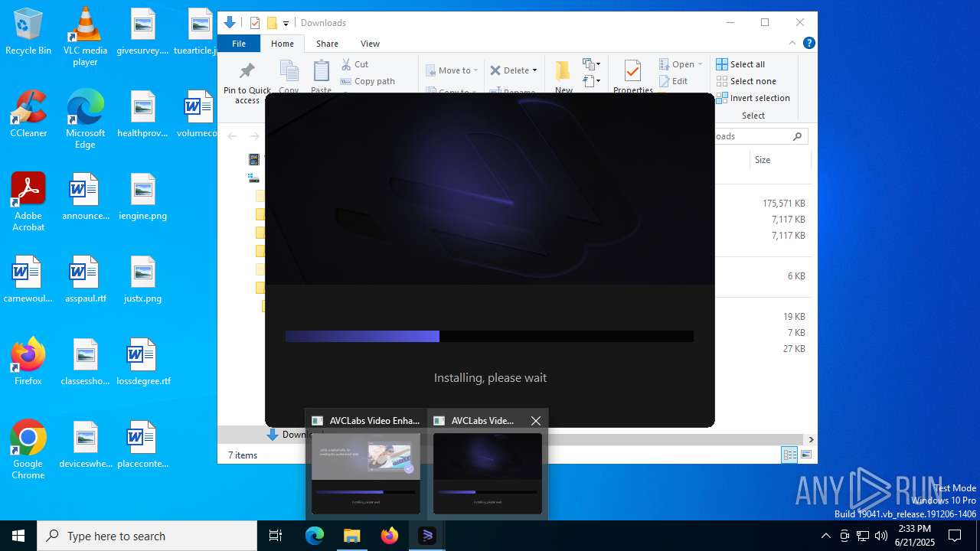Open CCleaner desktop shortcut
This screenshot has height=551, width=980.
coord(28,115)
